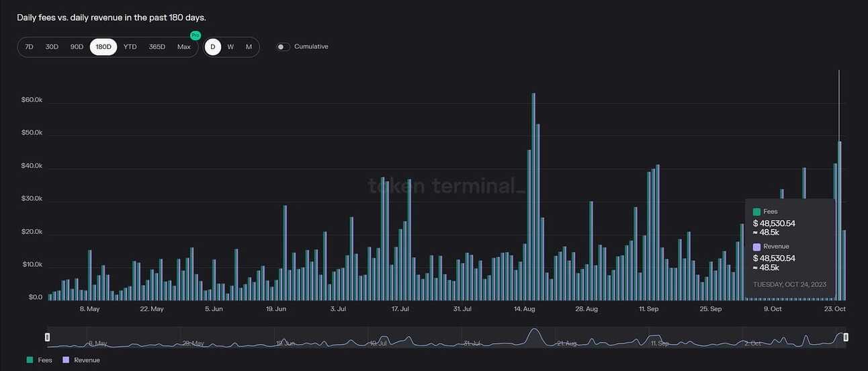Click the Fees green swatch in tooltip

click(x=757, y=212)
